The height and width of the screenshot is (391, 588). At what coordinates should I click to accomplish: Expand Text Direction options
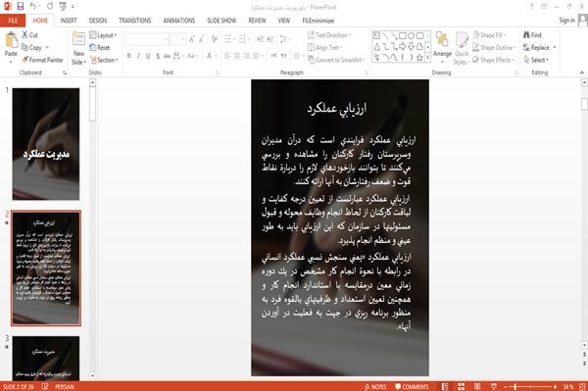coord(329,35)
